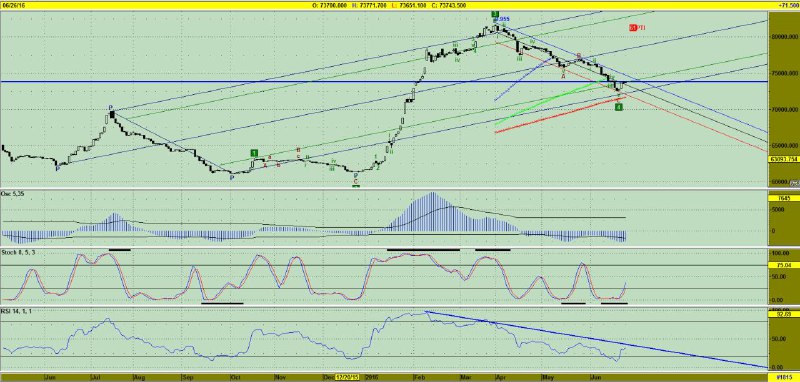Click the red PTI indicator label
800x382 pixels.
(x=638, y=28)
